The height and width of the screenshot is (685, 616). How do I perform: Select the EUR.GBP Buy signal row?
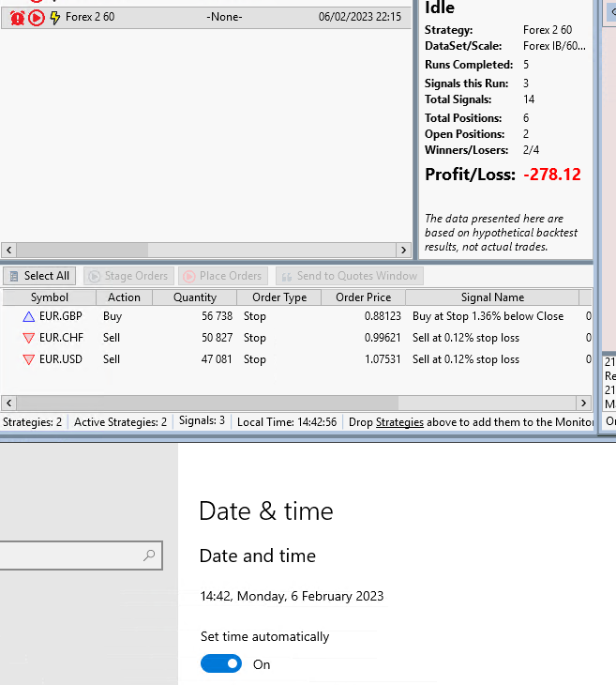(x=281, y=317)
